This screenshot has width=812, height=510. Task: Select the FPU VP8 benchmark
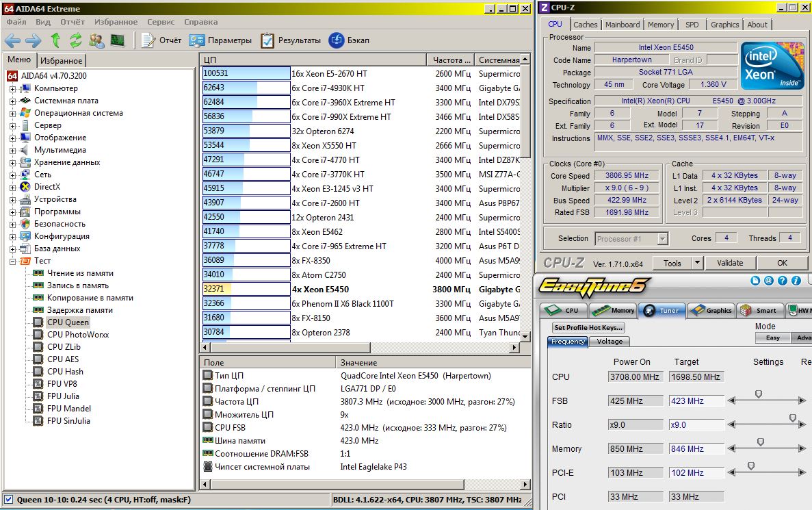(x=62, y=384)
